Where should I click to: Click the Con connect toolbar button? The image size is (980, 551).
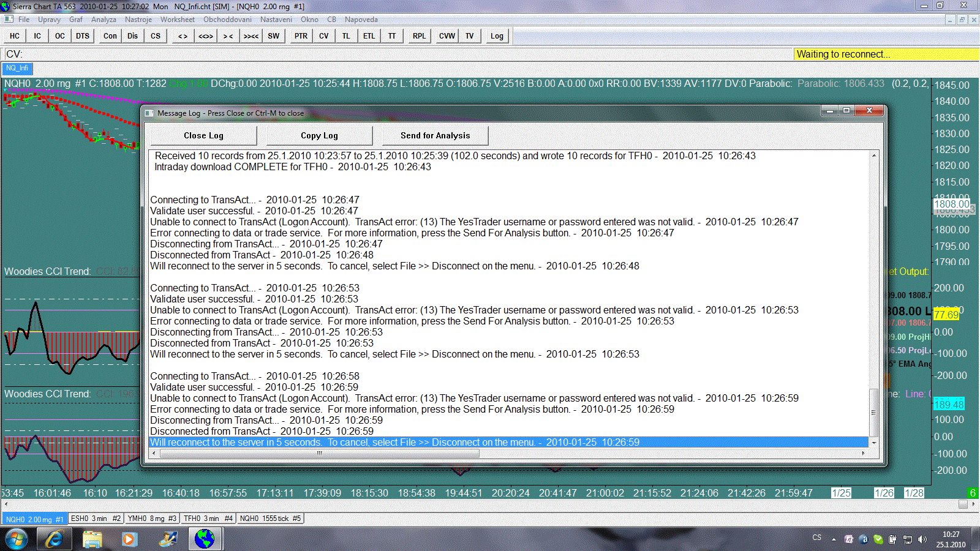[x=110, y=36]
